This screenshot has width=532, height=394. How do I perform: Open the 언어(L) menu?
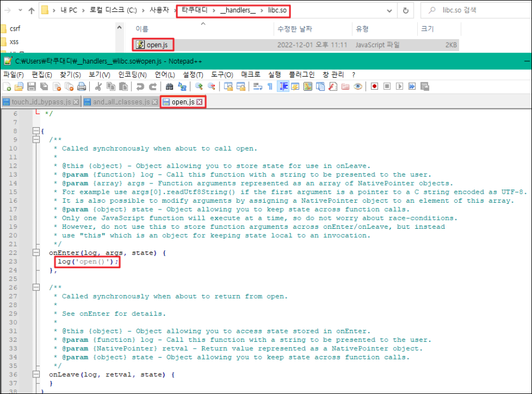point(165,74)
